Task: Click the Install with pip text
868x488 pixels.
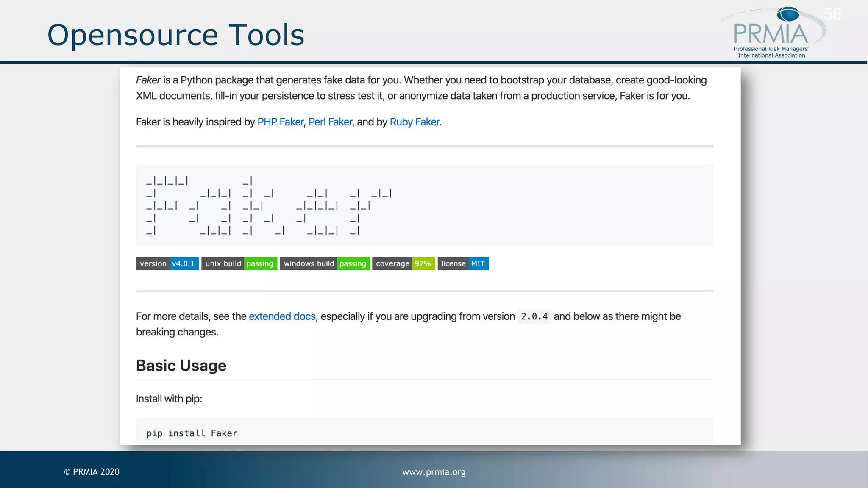Action: click(x=169, y=399)
